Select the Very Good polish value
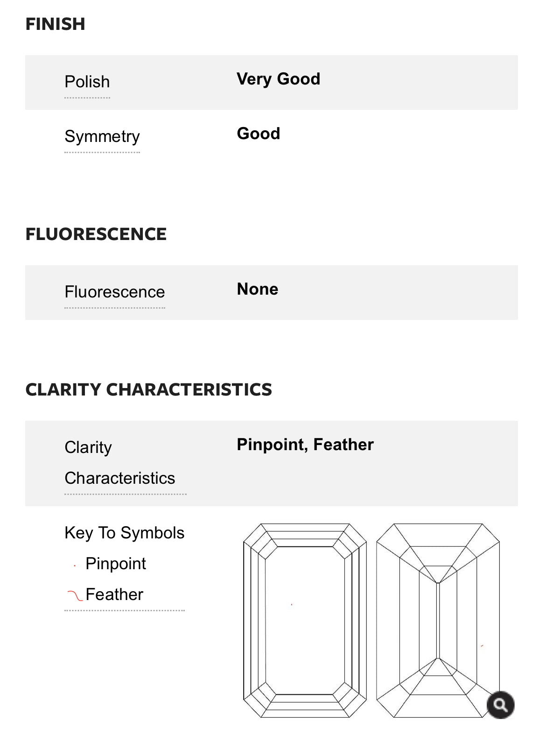 tap(279, 79)
